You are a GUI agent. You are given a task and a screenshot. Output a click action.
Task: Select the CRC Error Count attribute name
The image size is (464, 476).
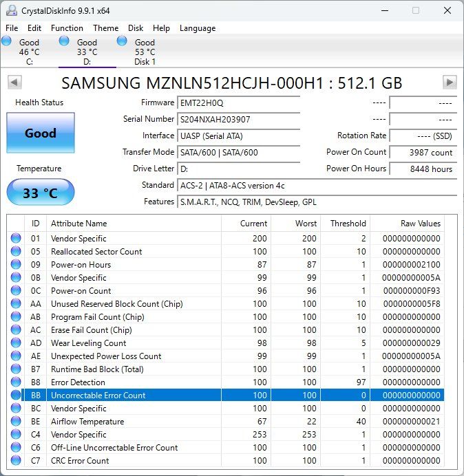[x=80, y=460]
